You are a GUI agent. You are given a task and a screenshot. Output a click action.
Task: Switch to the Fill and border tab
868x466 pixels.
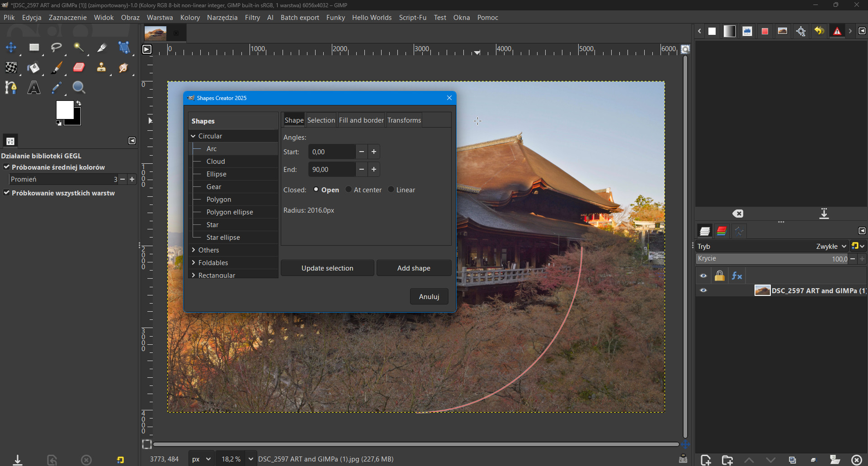point(361,120)
